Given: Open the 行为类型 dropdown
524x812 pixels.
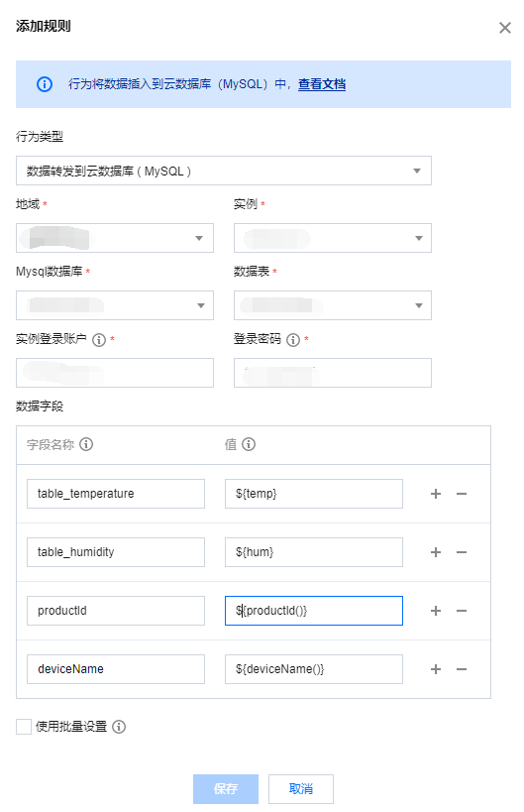Looking at the screenshot, I should pyautogui.click(x=224, y=171).
